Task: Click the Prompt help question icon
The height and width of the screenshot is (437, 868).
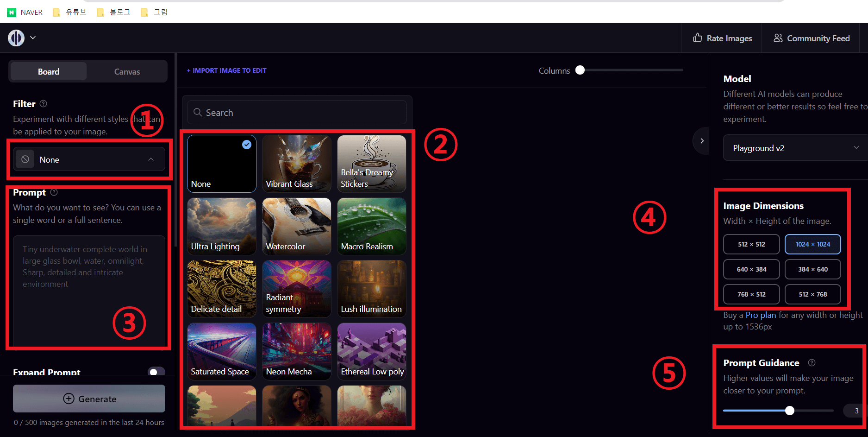Action: coord(54,192)
